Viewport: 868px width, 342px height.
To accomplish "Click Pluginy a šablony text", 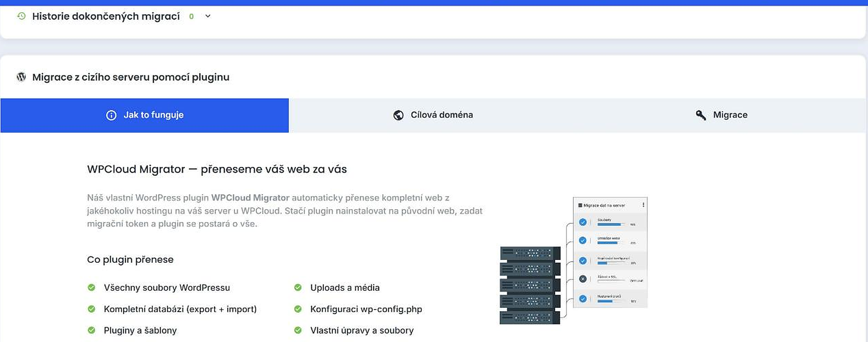I will pyautogui.click(x=140, y=331).
